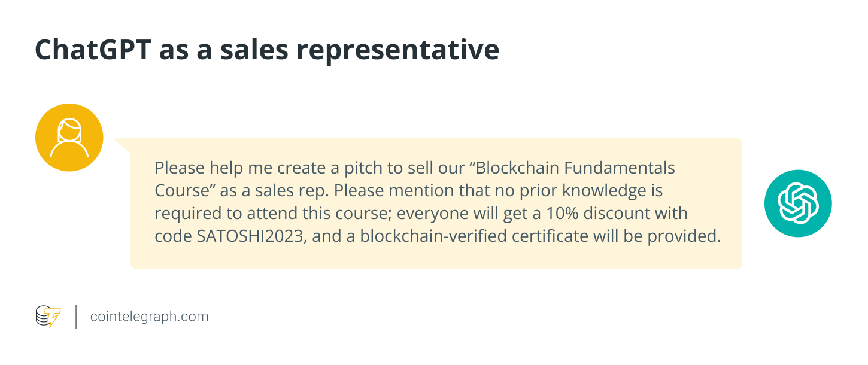The image size is (868, 365).
Task: Click the teal ChatGPT logo icon
Action: tap(798, 203)
